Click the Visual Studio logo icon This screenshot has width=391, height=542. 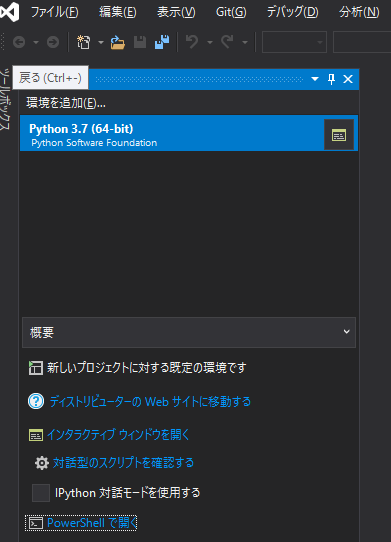(10, 12)
